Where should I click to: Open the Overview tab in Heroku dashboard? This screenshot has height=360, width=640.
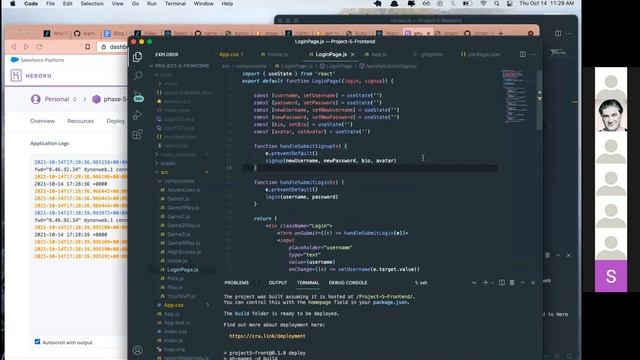(x=42, y=121)
